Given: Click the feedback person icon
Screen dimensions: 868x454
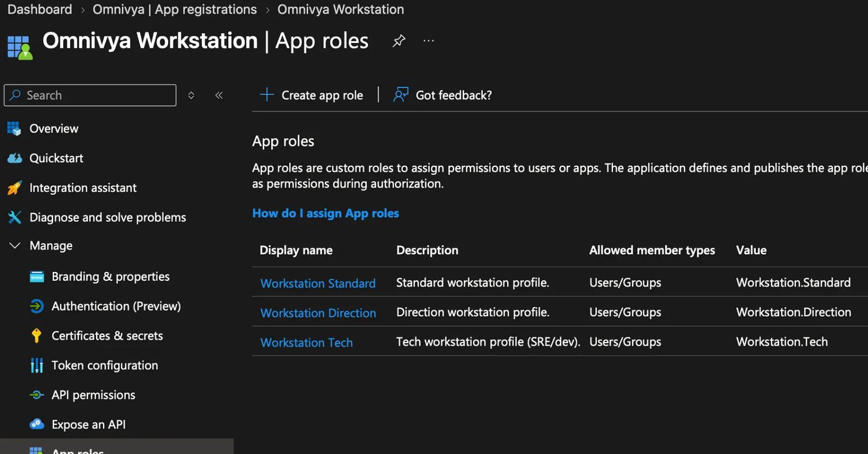Looking at the screenshot, I should pyautogui.click(x=401, y=94).
